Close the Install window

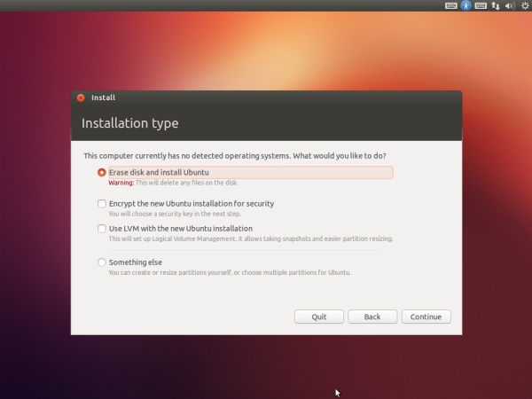81,98
